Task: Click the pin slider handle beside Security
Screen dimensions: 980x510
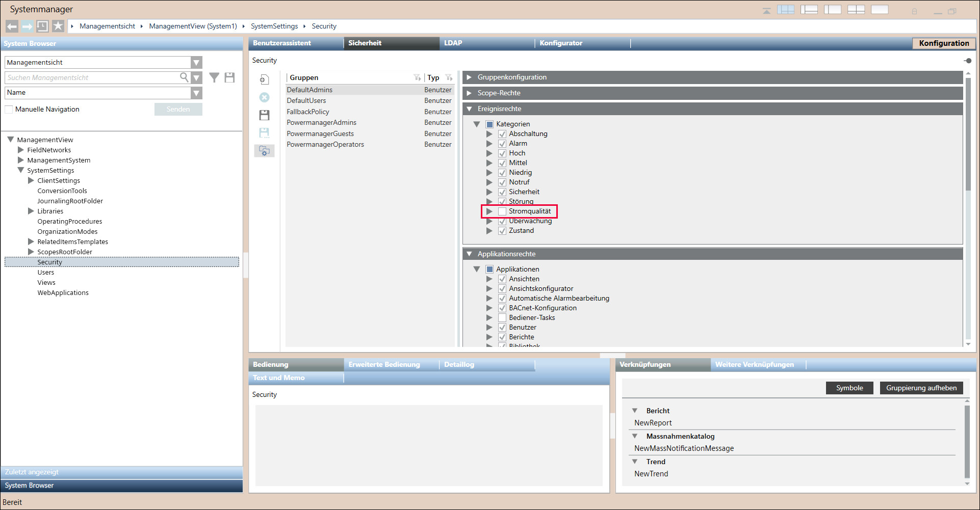Action: (x=968, y=61)
